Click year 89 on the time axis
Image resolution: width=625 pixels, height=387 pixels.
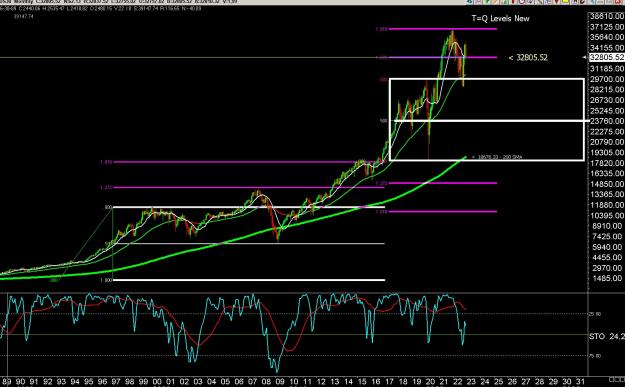coord(6,381)
